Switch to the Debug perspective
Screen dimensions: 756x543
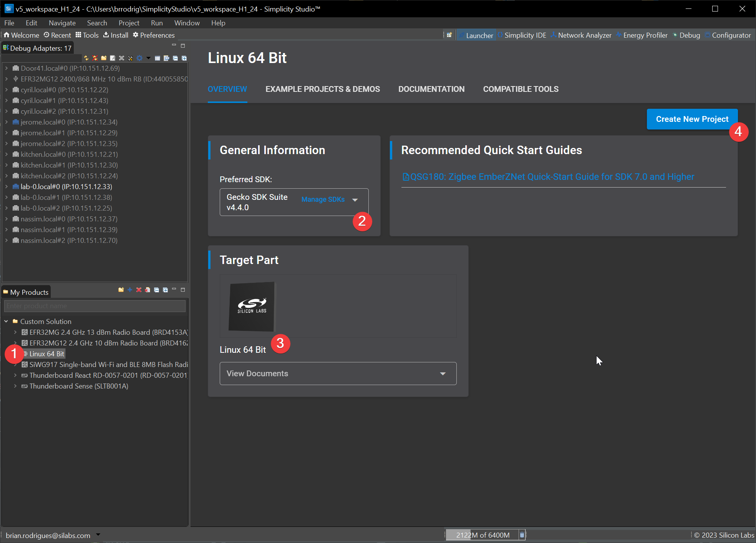(x=686, y=35)
